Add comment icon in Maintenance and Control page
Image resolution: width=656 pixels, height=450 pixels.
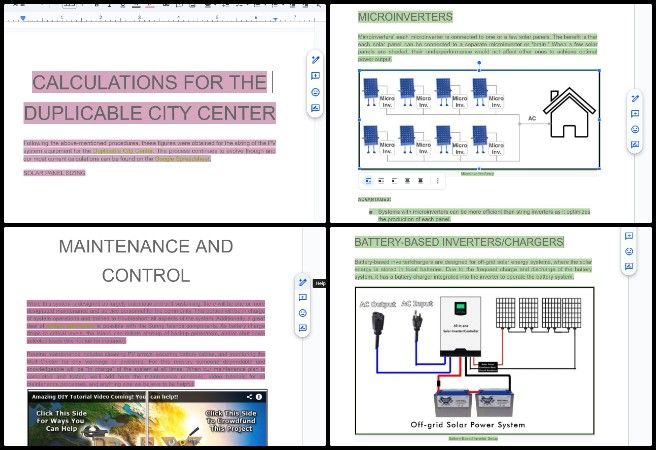point(303,297)
